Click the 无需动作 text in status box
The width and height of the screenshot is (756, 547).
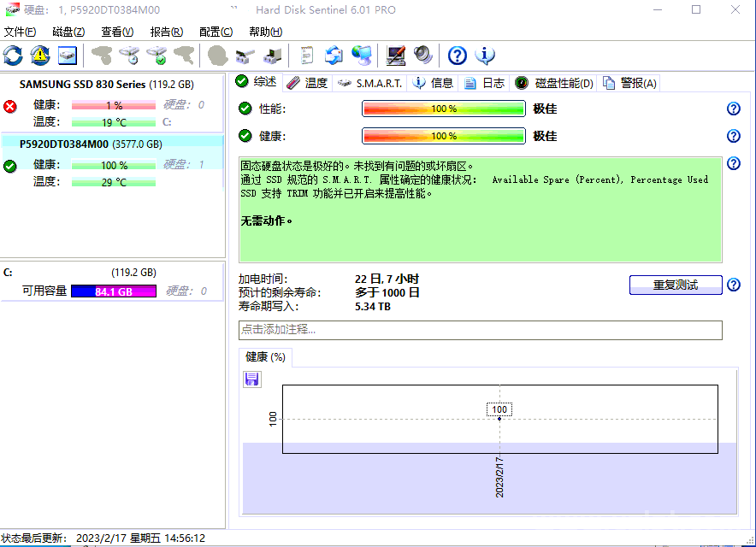click(x=266, y=221)
